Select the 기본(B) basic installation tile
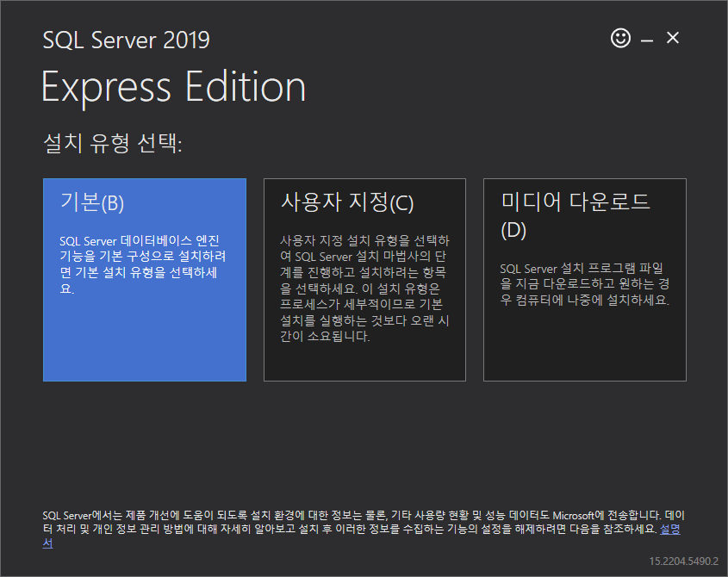The image size is (728, 577). [x=145, y=280]
